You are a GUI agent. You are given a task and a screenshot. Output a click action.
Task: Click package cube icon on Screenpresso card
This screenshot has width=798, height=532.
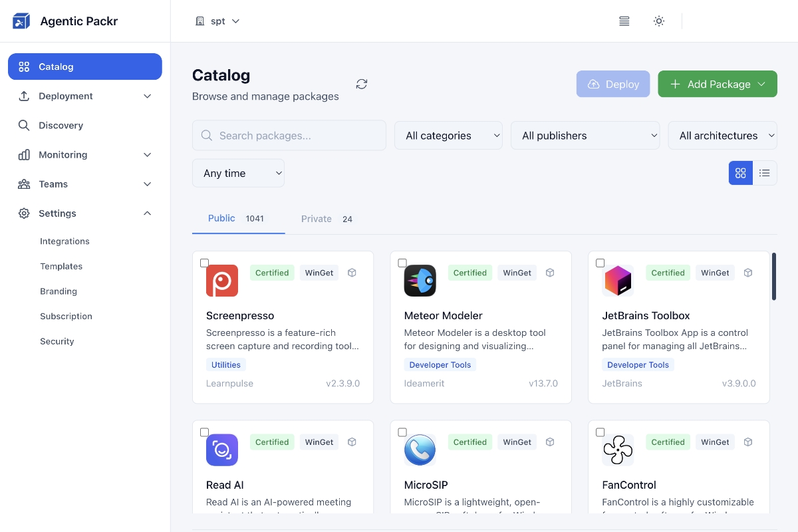(x=352, y=273)
